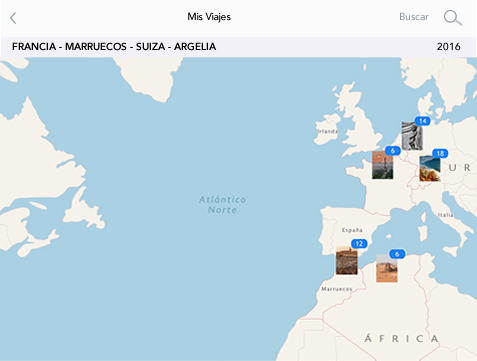Viewport: 477px width, 361px height.
Task: Click the Italia label on the map
Action: point(445,215)
